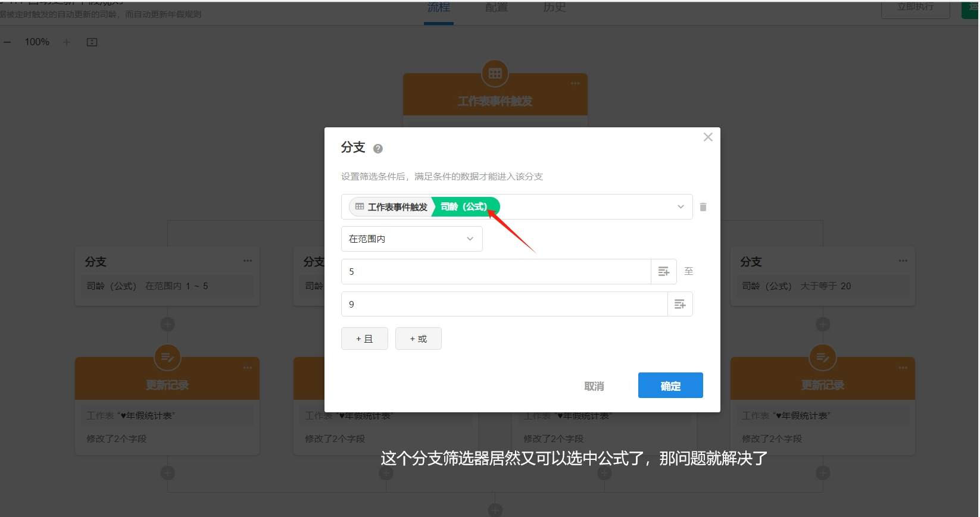The height and width of the screenshot is (517, 980).
Task: Zoom in the canvas with plus icon
Action: (67, 42)
